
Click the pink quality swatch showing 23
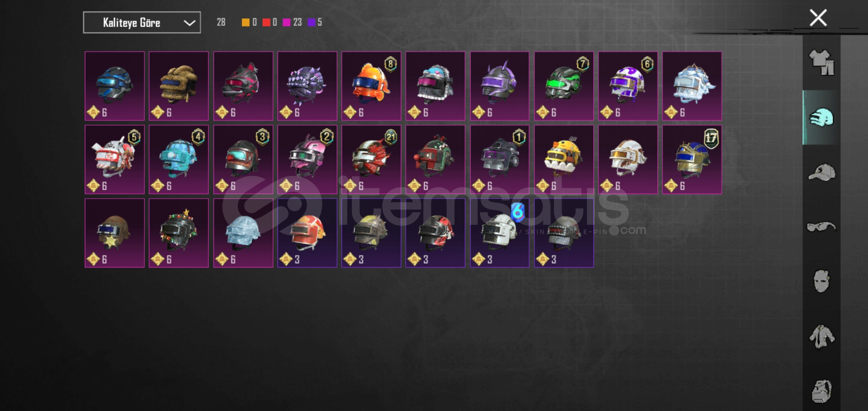(x=287, y=22)
